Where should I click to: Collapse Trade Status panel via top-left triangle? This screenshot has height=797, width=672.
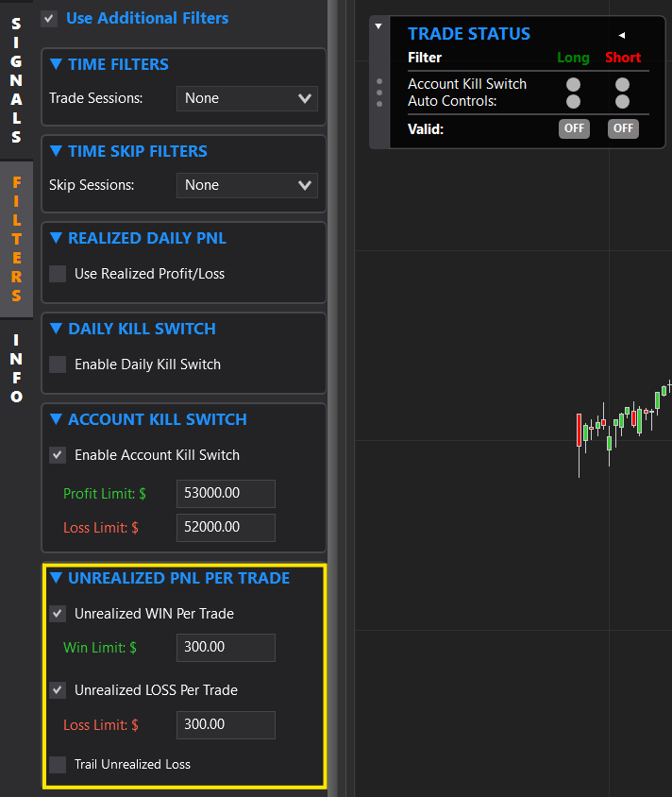pyautogui.click(x=378, y=25)
